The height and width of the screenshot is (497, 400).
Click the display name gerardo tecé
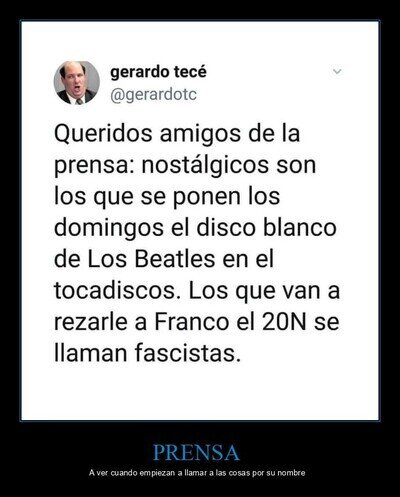click(158, 72)
